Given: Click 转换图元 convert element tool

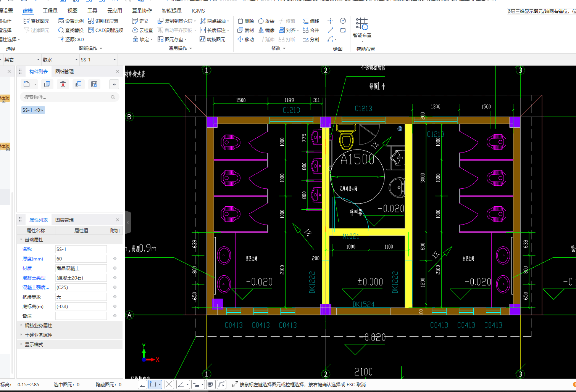Looking at the screenshot, I should [x=212, y=39].
